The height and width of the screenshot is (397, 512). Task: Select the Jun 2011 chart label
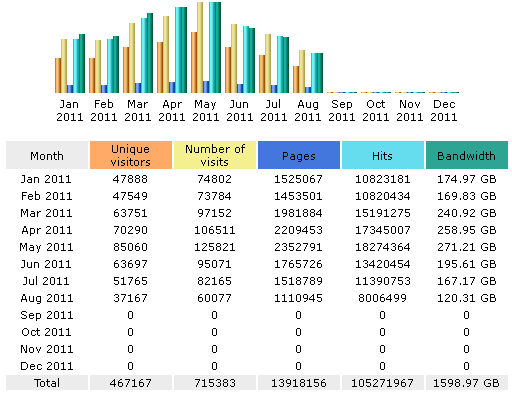(x=240, y=111)
